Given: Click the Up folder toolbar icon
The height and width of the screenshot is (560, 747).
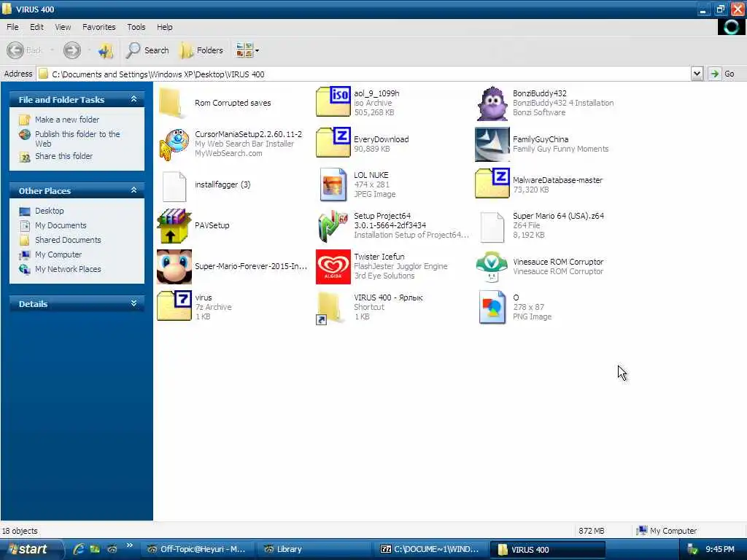Looking at the screenshot, I should click(105, 50).
